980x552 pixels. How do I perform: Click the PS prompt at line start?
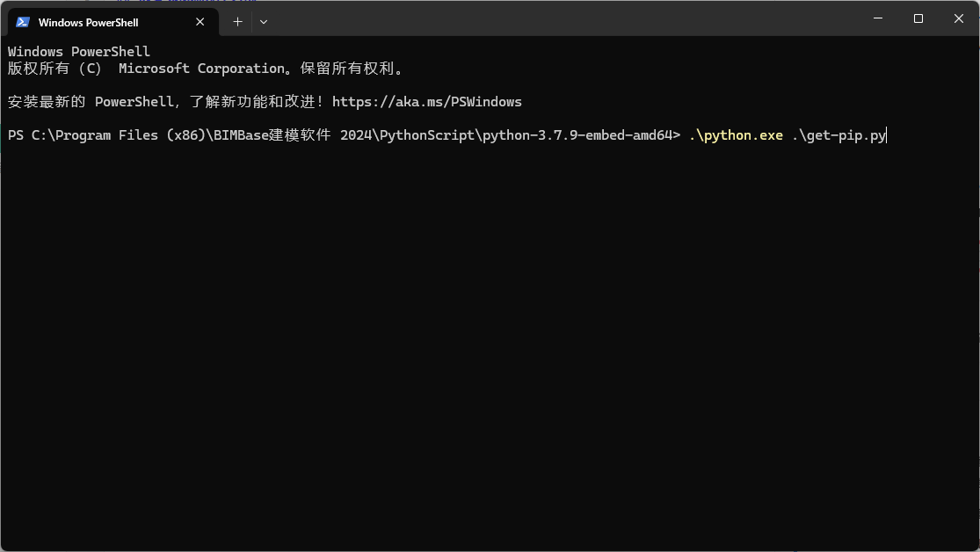click(x=15, y=135)
